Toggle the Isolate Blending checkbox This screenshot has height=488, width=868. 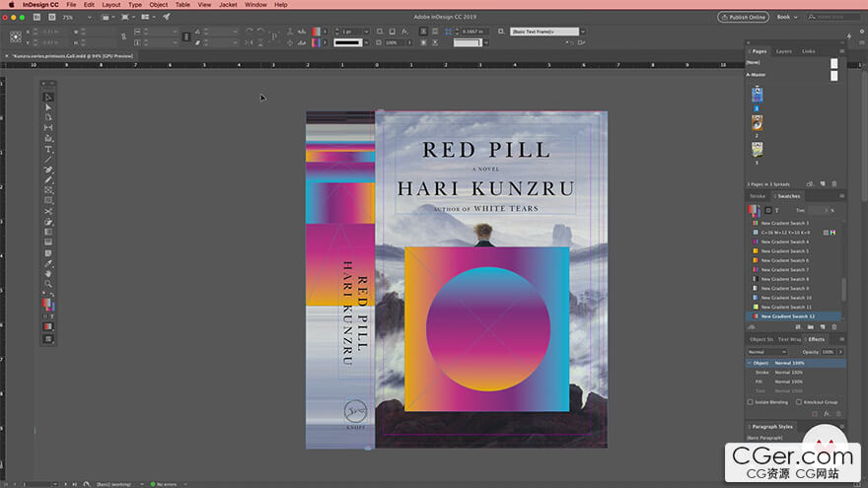tap(751, 402)
